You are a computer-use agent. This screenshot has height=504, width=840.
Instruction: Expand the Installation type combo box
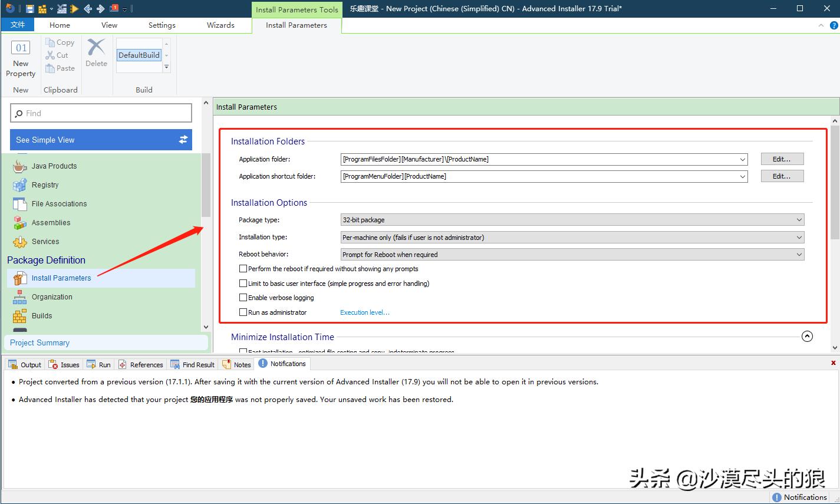572,238
